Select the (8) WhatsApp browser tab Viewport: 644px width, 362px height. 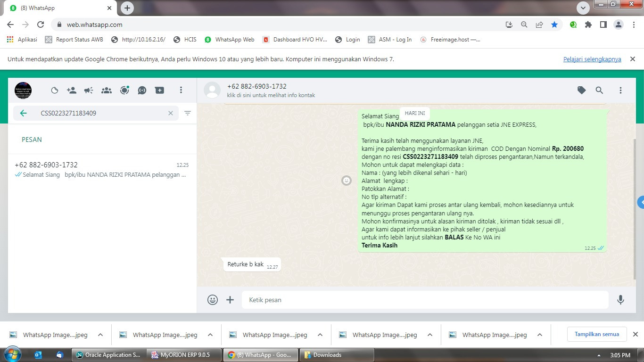click(x=61, y=8)
